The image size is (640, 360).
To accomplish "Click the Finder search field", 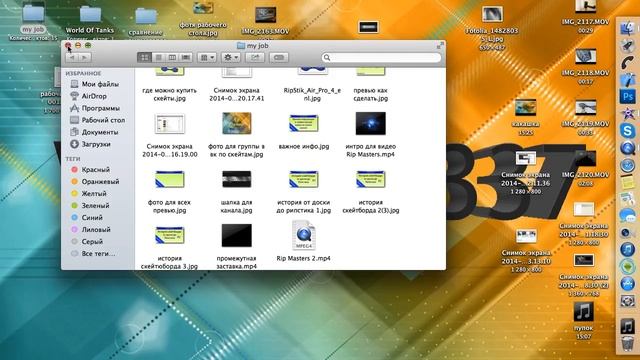I will tap(381, 58).
